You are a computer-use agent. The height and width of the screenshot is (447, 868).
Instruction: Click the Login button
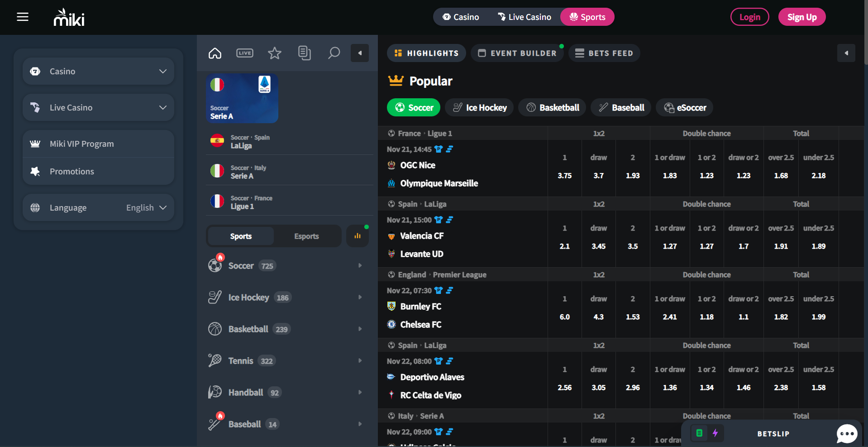[749, 17]
